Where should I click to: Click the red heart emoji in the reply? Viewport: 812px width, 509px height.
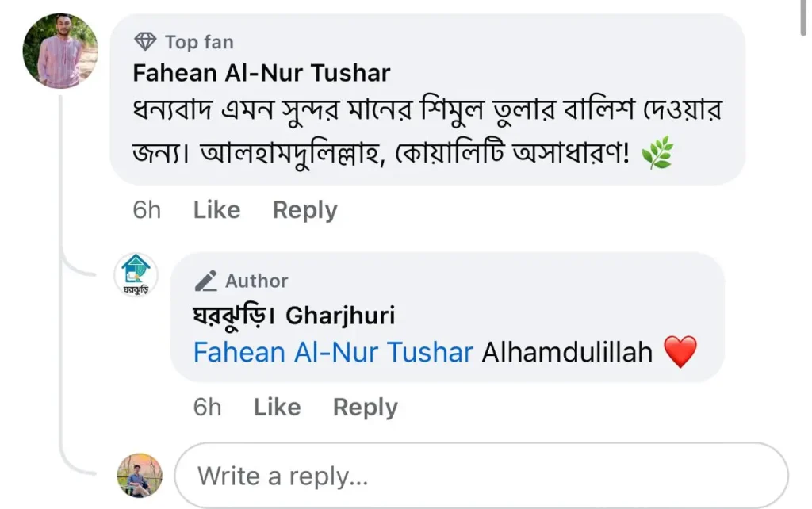pyautogui.click(x=680, y=352)
